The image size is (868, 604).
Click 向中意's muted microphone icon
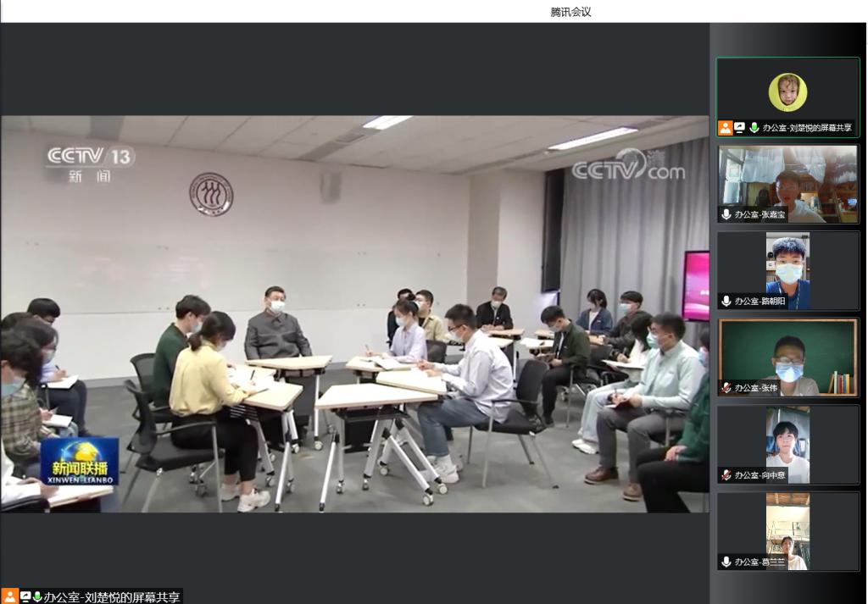click(x=726, y=474)
